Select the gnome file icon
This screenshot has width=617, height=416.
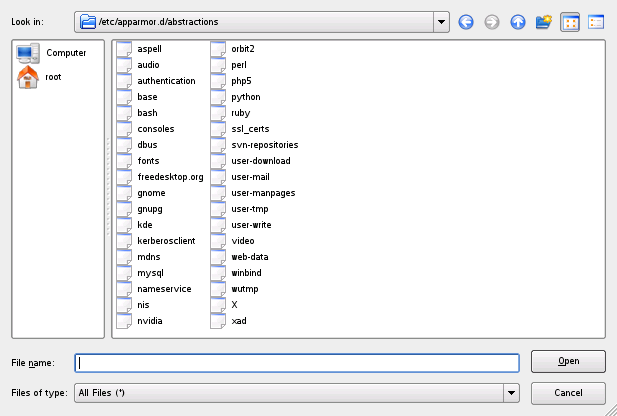point(124,193)
